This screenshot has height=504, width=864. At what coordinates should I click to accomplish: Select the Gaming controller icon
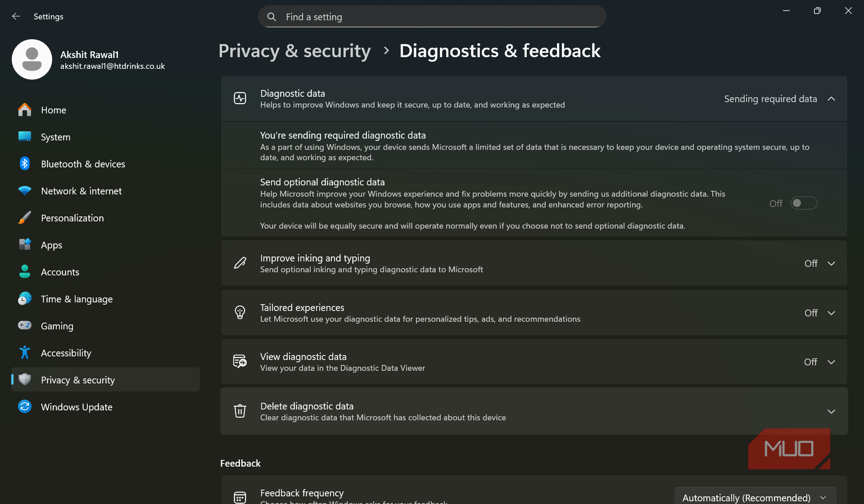pyautogui.click(x=25, y=326)
